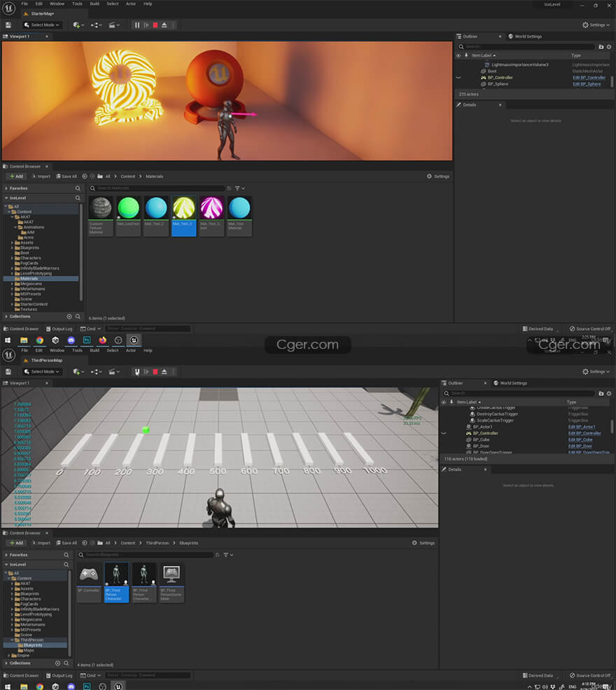Expand Collections section in ThirdPersonMap window
The image size is (616, 690).
click(6, 663)
